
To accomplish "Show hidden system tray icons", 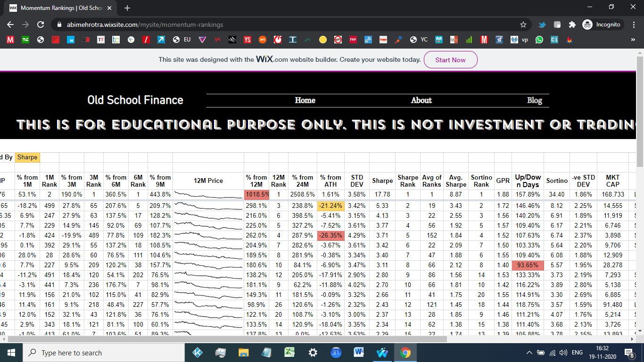I will [529, 353].
